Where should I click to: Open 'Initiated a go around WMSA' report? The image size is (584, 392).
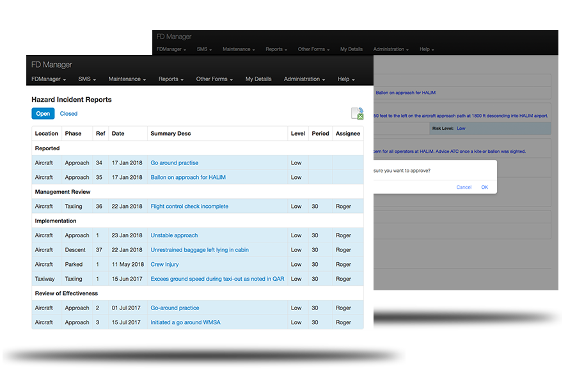point(185,322)
